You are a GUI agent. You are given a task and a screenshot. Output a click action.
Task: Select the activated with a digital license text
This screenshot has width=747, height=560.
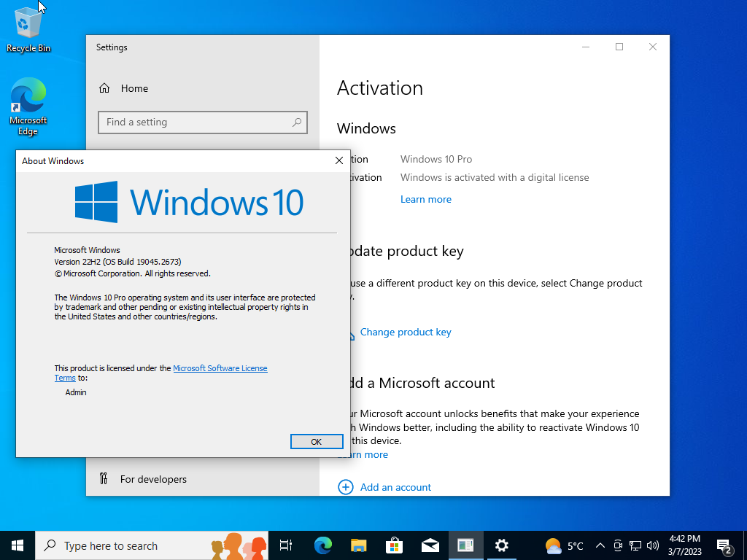point(495,177)
